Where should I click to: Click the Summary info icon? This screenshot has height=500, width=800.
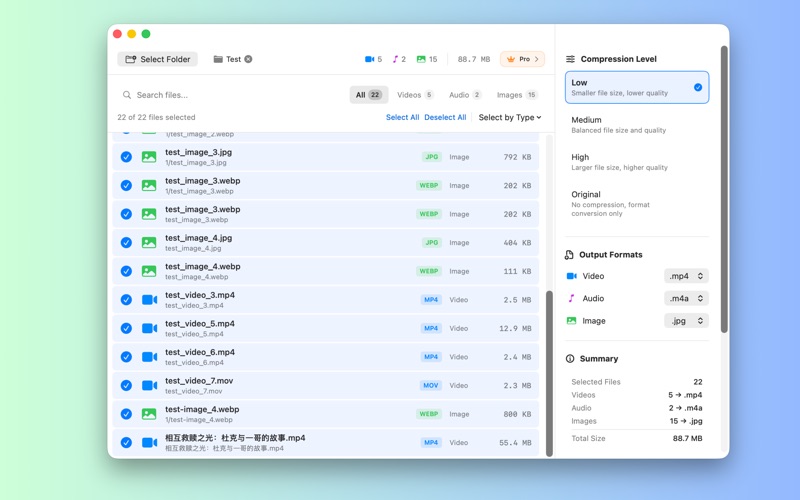coord(570,358)
